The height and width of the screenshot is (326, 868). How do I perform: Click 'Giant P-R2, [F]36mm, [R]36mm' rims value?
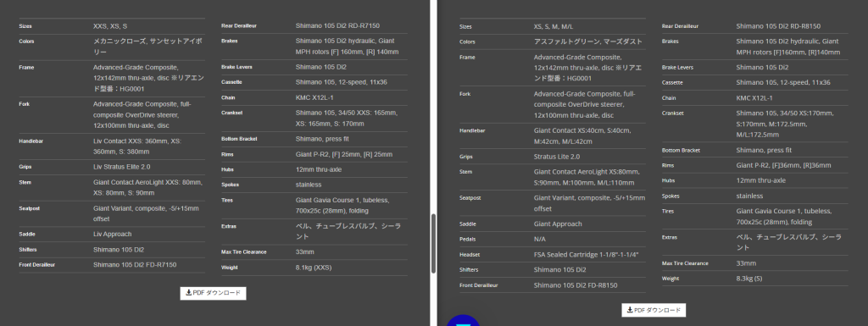(x=783, y=165)
